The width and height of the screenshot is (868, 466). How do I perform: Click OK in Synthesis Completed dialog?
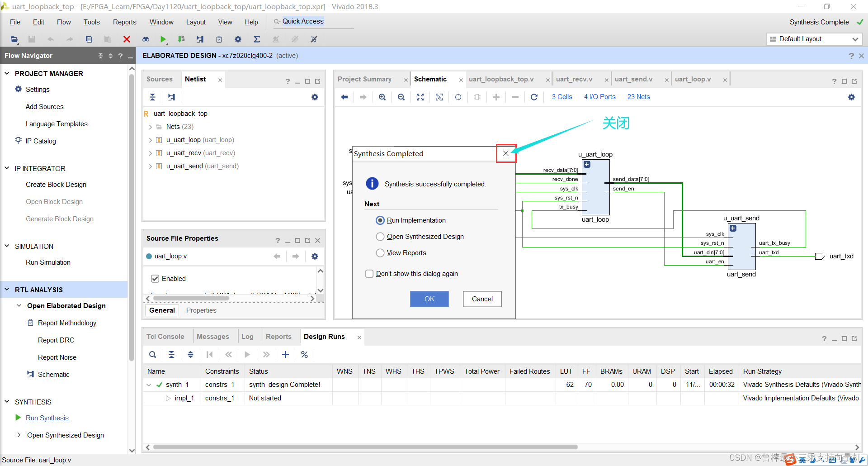tap(429, 299)
